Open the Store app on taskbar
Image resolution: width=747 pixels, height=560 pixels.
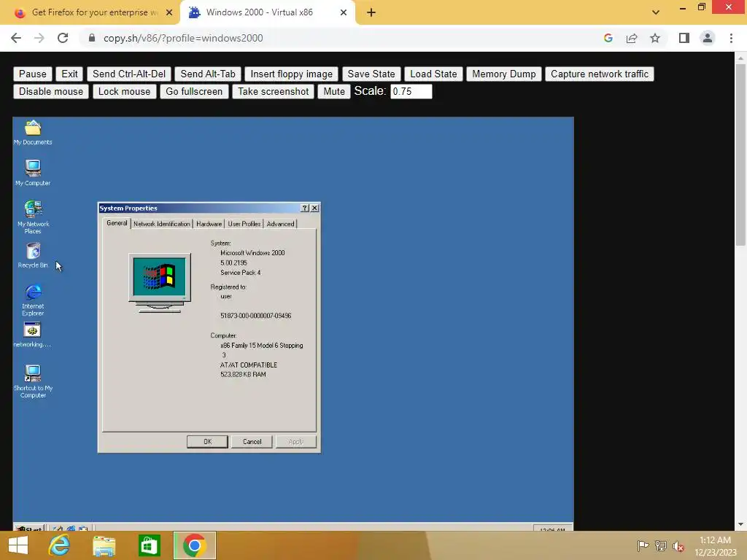pyautogui.click(x=149, y=545)
